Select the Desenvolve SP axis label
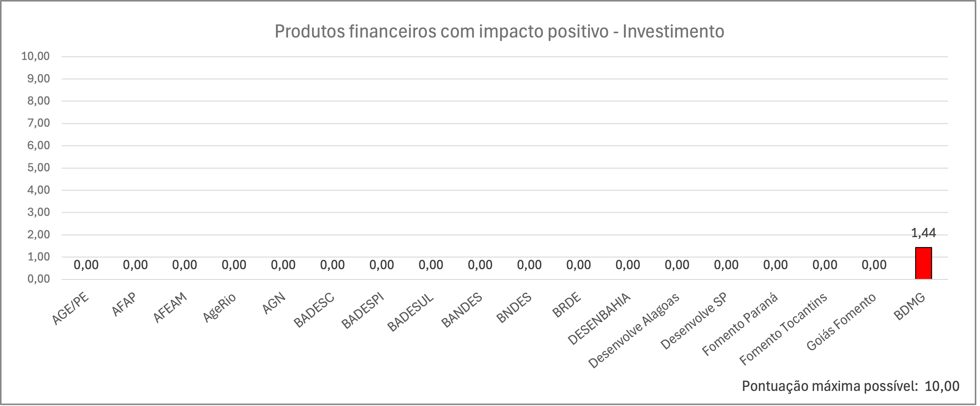 pos(694,321)
